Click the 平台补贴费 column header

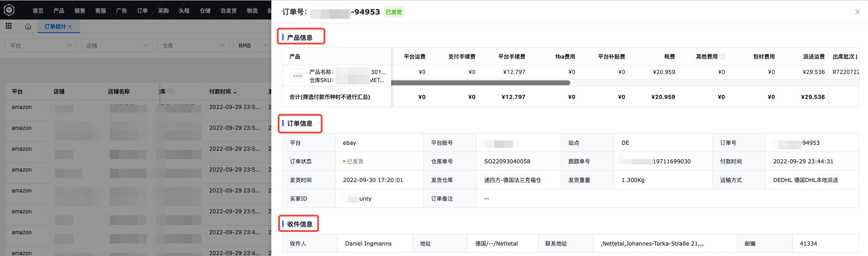point(612,57)
